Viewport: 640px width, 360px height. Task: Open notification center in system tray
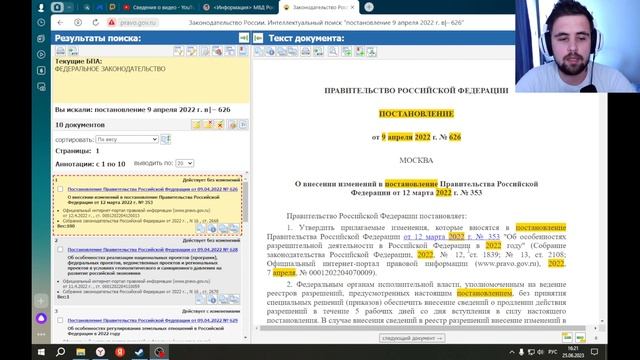[594, 352]
